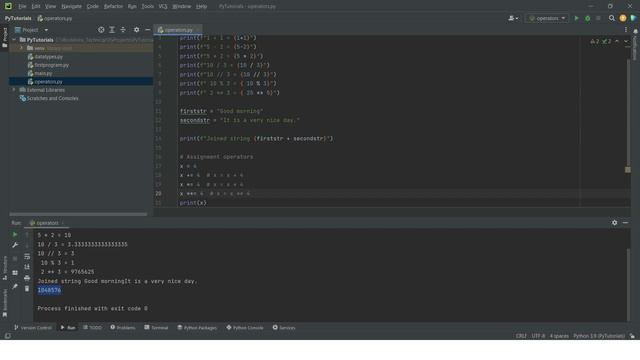Open the VCS menu

[x=163, y=7]
